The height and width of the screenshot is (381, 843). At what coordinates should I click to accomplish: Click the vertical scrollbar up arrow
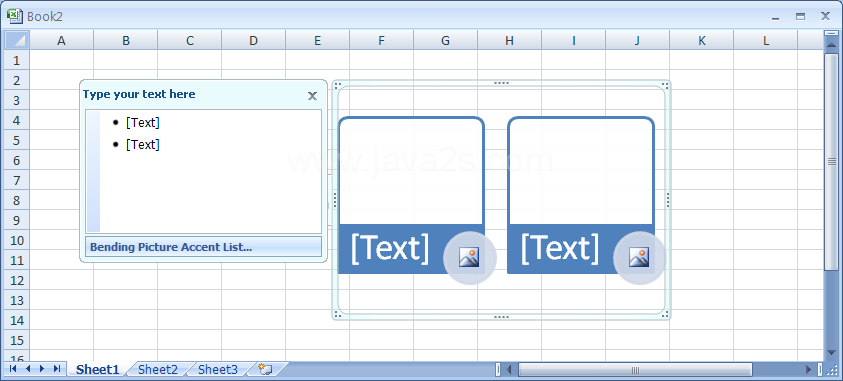[x=831, y=46]
